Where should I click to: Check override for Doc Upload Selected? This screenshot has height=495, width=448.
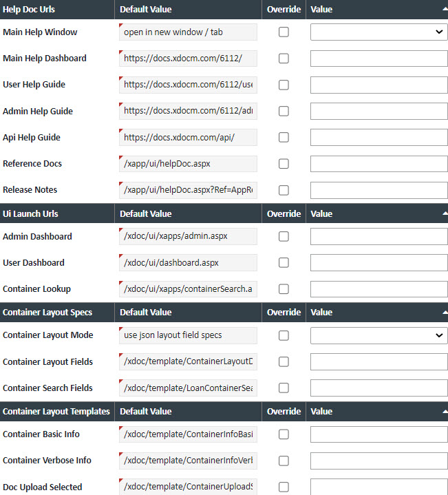click(284, 487)
